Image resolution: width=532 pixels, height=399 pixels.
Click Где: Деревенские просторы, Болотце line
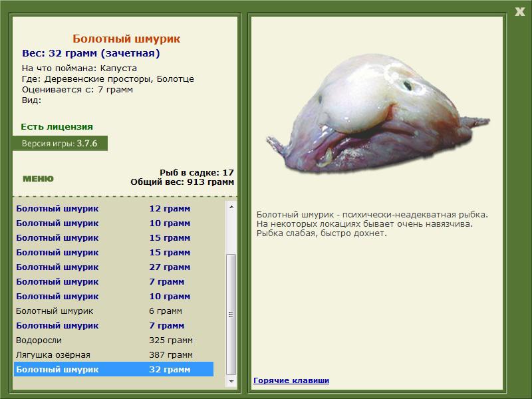click(x=108, y=79)
